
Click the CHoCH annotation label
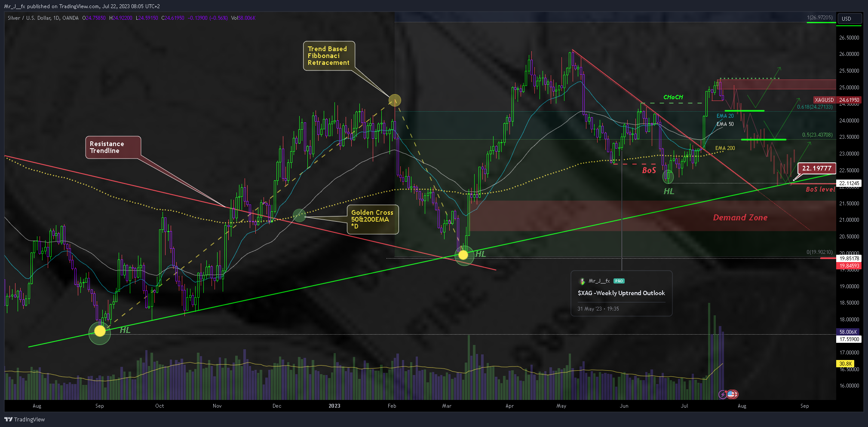coord(673,97)
